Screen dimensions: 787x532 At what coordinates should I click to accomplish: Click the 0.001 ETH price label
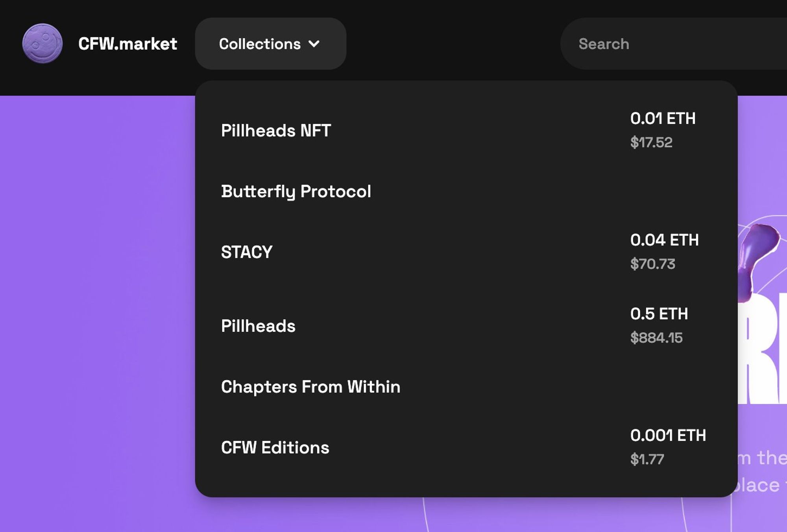[x=668, y=436]
